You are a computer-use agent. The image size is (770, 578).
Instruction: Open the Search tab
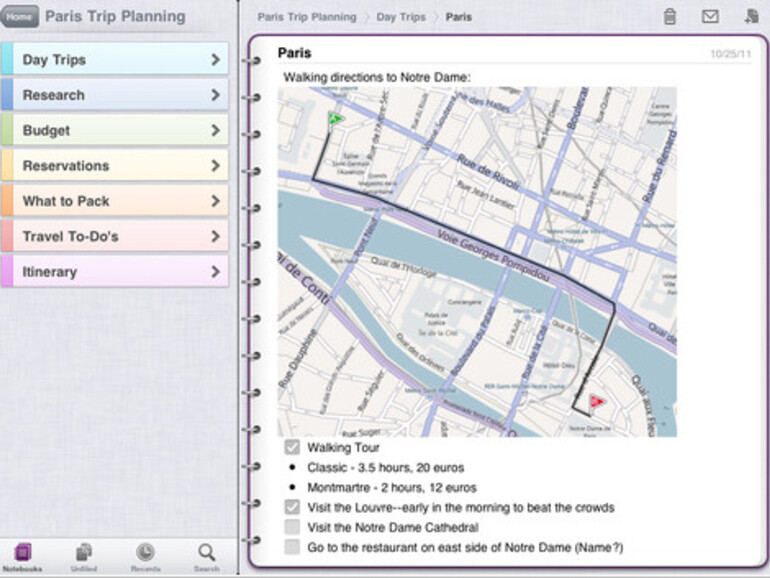point(207,557)
